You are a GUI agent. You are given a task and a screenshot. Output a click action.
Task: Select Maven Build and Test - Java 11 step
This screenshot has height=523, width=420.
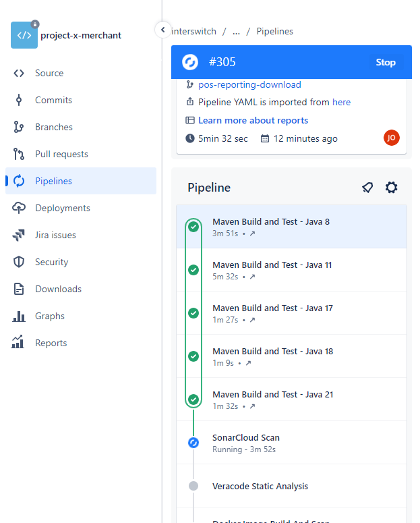[x=272, y=265]
